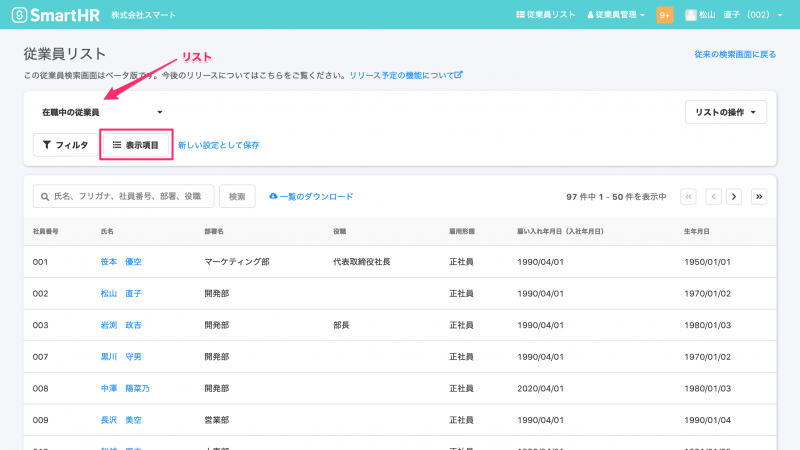This screenshot has width=800, height=450.
Task: Open the 9+ notifications badge
Action: (x=665, y=15)
